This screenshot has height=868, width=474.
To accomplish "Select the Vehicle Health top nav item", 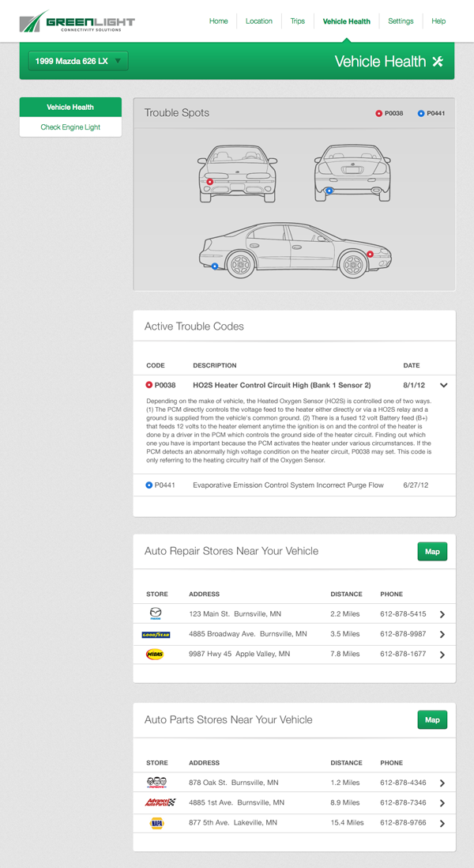I will pos(347,21).
